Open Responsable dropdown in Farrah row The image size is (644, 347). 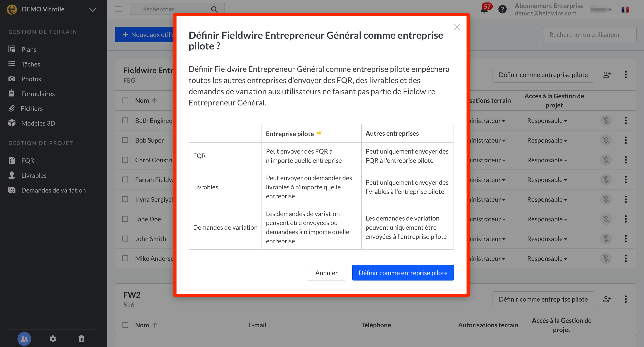[x=547, y=180]
